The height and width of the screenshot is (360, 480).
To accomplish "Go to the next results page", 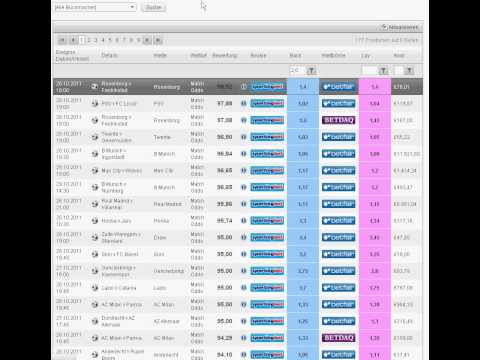I will click(x=147, y=40).
